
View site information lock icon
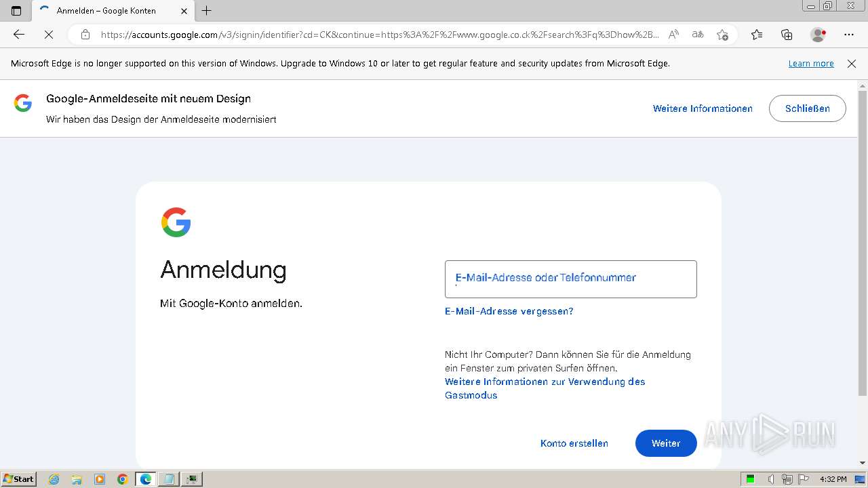coord(85,35)
